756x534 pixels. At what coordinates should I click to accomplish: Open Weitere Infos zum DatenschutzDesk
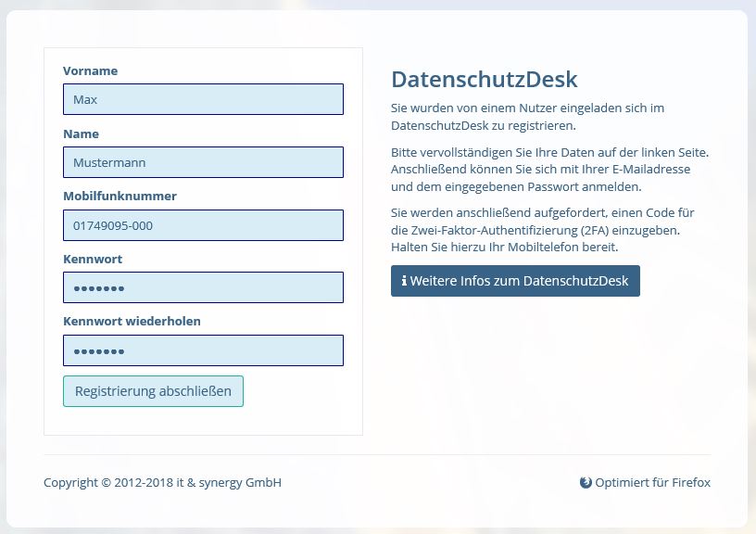pyautogui.click(x=515, y=281)
